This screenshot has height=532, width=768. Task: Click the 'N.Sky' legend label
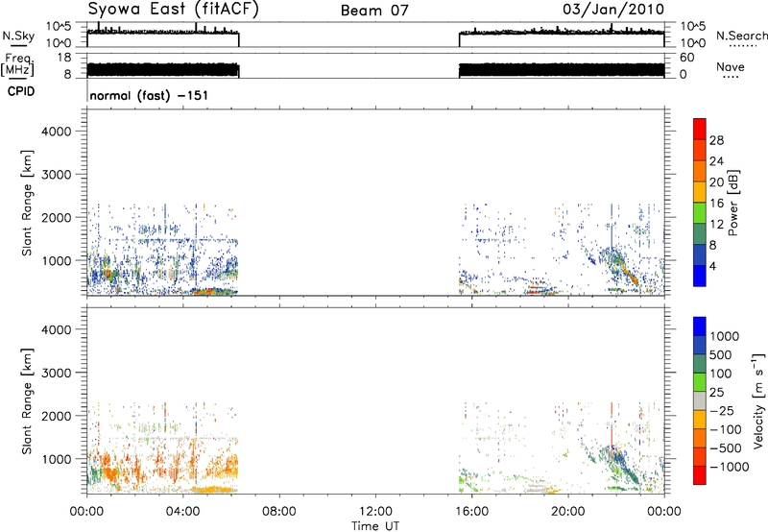point(18,36)
